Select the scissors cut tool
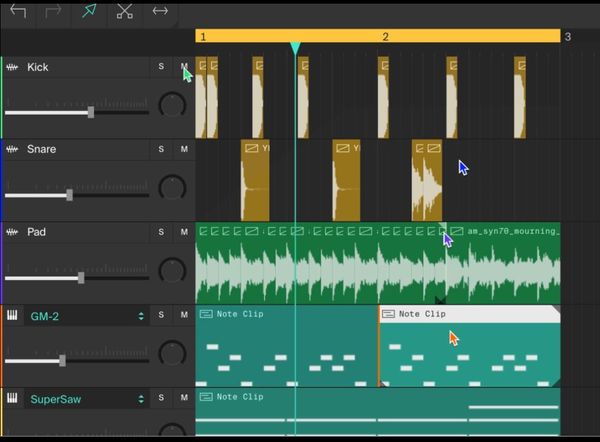This screenshot has height=442, width=600. coord(125,11)
